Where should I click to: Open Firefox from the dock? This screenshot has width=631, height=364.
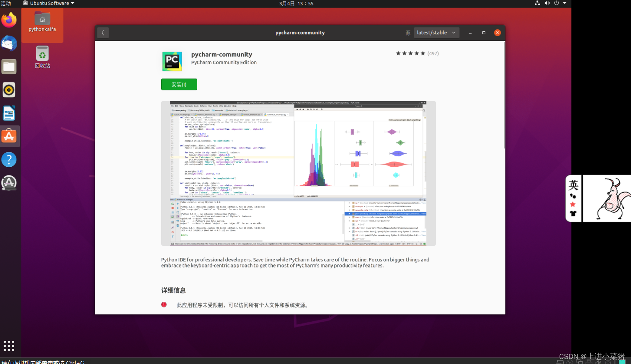(x=9, y=20)
